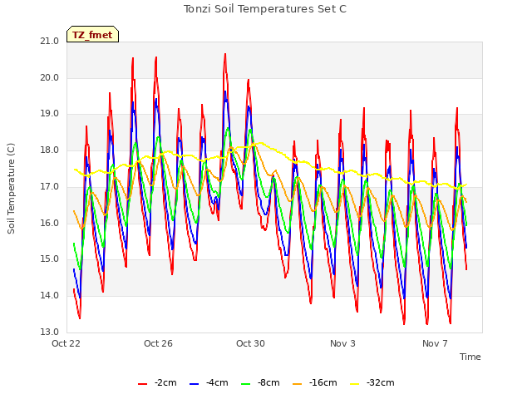
Task: Click the 21.0 y-axis tick label
Action: point(50,41)
